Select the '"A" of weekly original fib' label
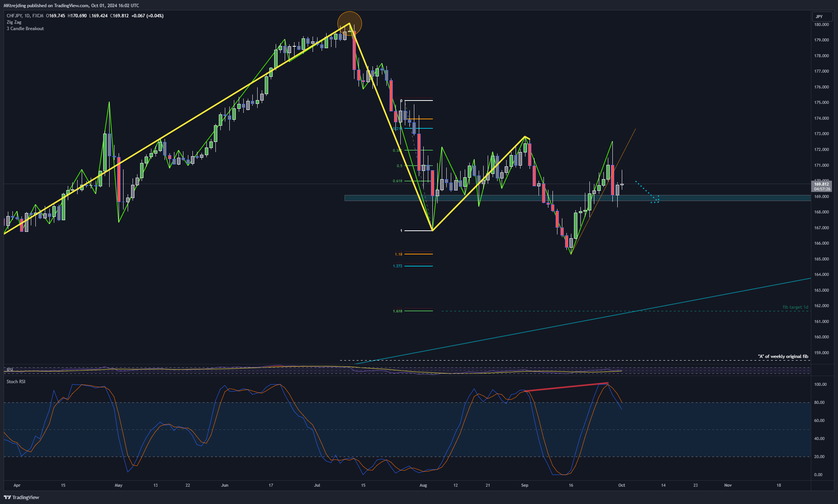Viewport: 838px width, 504px height. pyautogui.click(x=783, y=356)
